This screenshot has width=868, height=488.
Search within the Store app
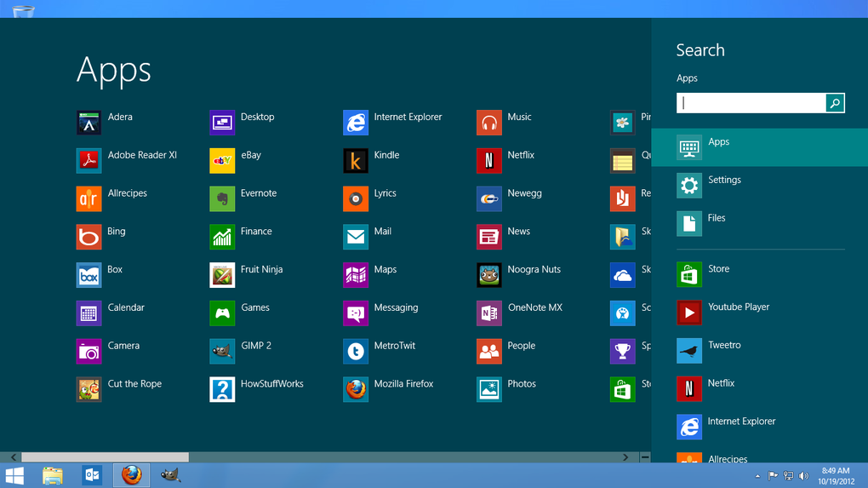pos(759,275)
